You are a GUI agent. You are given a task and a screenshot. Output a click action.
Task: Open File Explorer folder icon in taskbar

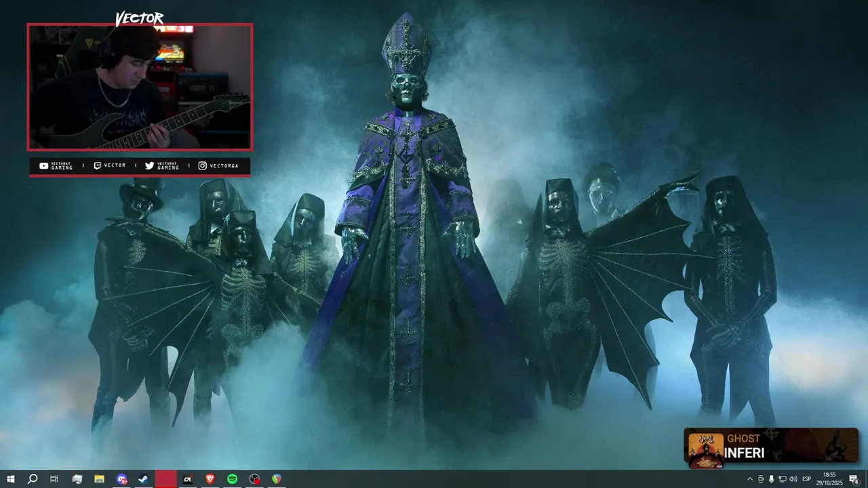(x=99, y=479)
